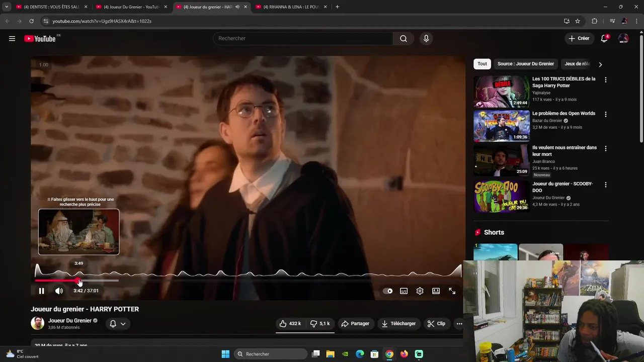Open options for the SCOOBY-DOO video

coord(605,185)
